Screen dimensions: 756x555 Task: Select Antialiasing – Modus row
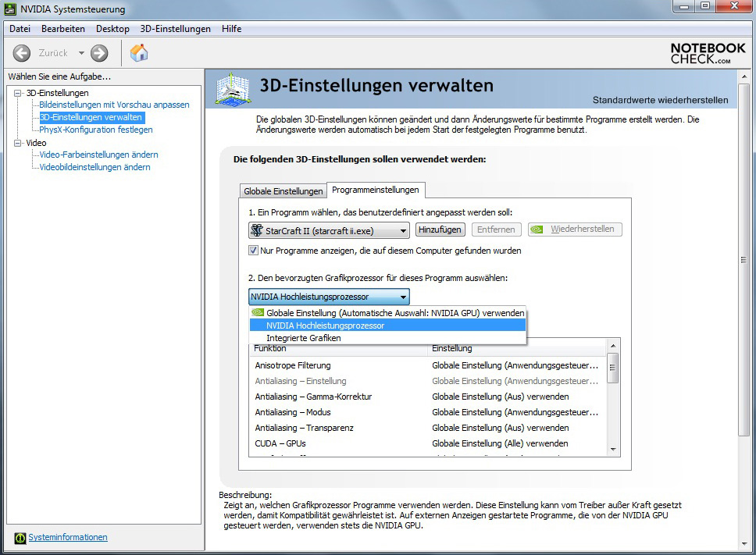coord(428,412)
